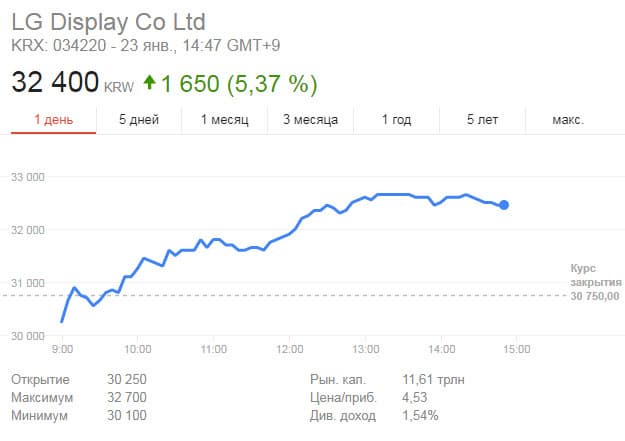Click the 'Курс закрытия 30 750,00' label
The width and height of the screenshot is (625, 441).
(595, 283)
